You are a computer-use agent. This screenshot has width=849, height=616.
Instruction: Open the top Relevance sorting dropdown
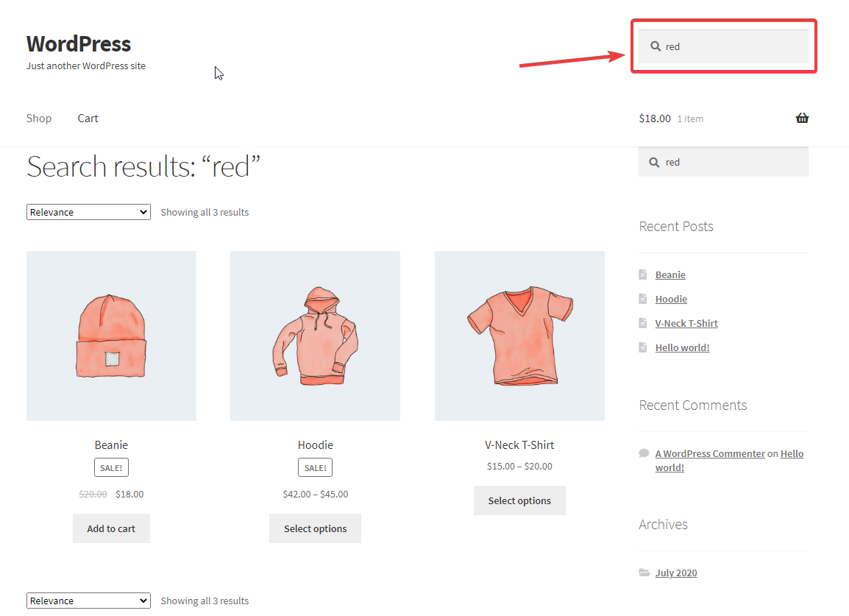[88, 212]
